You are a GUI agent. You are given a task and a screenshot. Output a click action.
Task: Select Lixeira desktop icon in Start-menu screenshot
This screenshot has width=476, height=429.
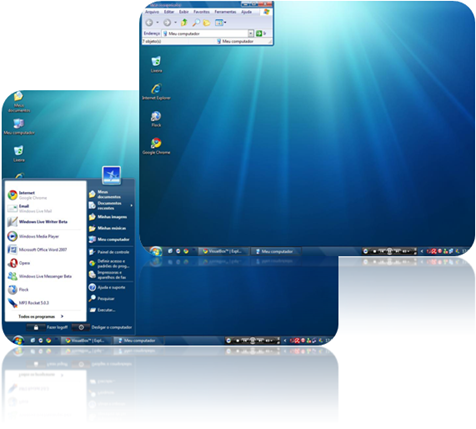pyautogui.click(x=19, y=154)
